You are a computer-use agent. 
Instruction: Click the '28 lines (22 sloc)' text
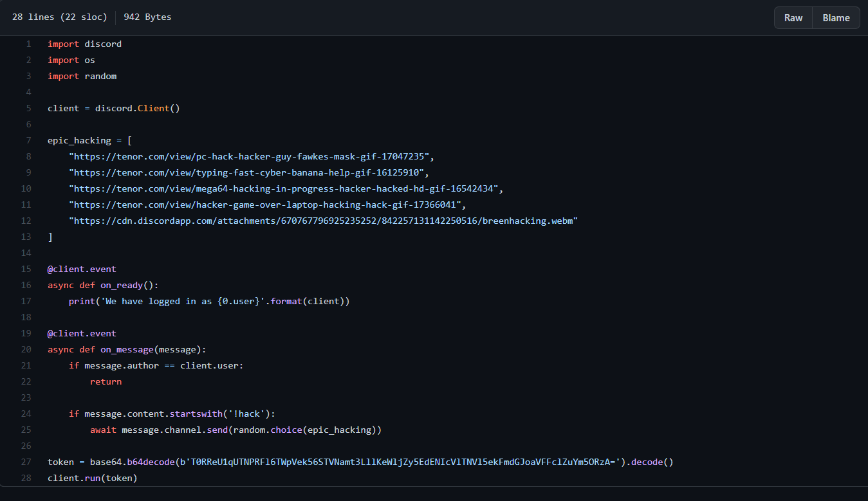(59, 17)
